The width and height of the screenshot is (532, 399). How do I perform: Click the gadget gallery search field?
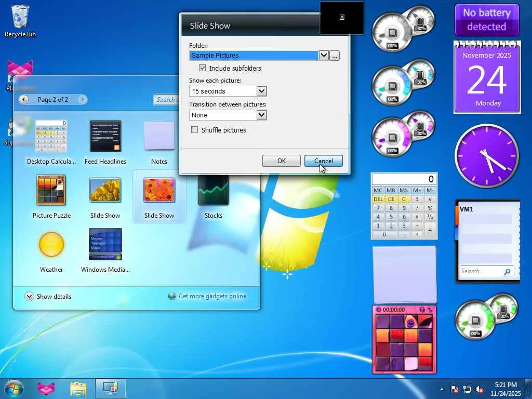(166, 99)
